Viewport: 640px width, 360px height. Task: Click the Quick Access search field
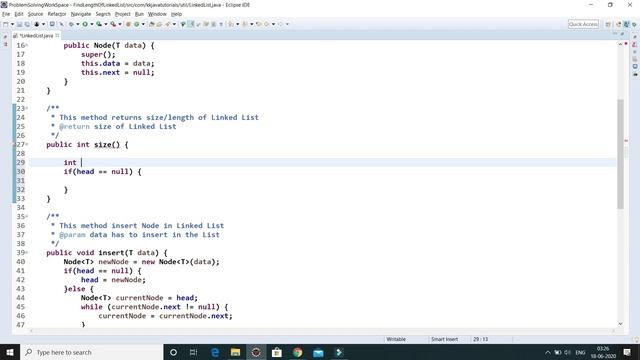coord(583,24)
